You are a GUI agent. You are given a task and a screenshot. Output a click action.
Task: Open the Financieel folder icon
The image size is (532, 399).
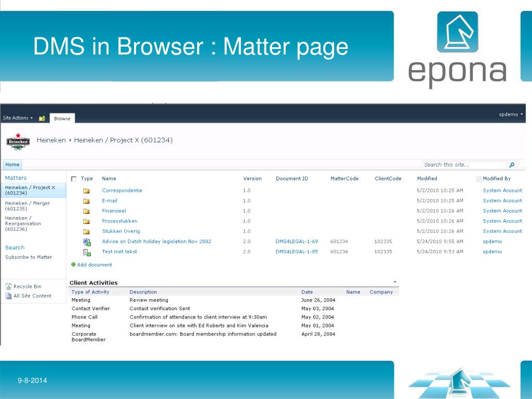point(86,211)
